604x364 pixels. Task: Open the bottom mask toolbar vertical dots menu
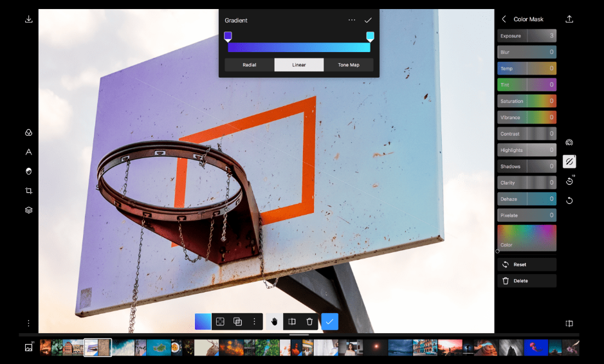pyautogui.click(x=254, y=322)
